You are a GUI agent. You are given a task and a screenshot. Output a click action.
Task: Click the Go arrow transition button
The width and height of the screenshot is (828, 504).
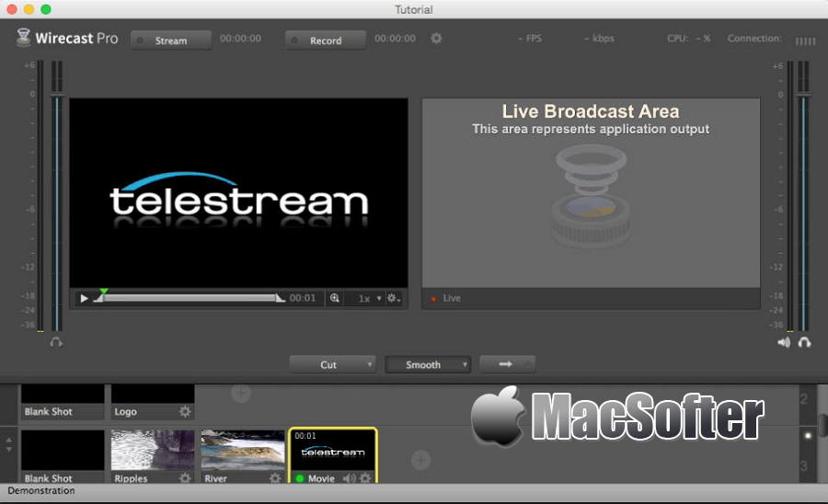(507, 364)
